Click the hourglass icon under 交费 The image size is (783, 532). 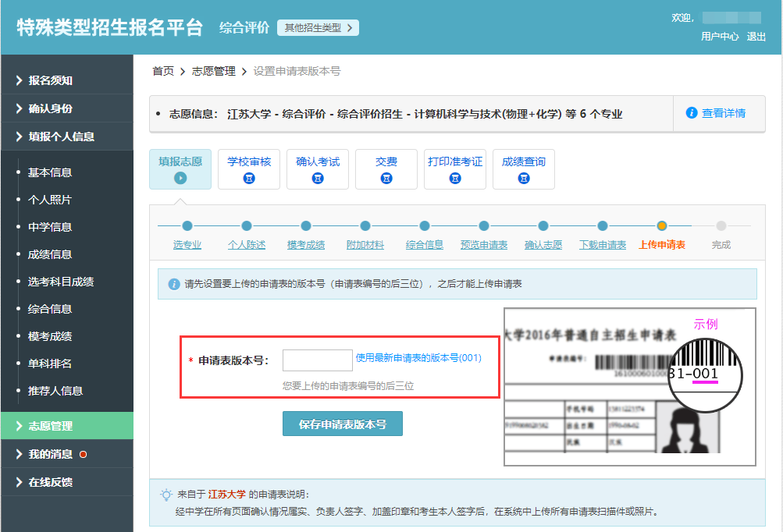click(386, 179)
